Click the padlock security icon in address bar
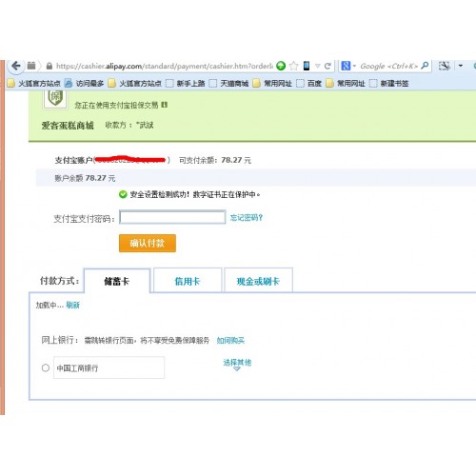Image resolution: width=476 pixels, height=476 pixels. pyautogui.click(x=50, y=66)
